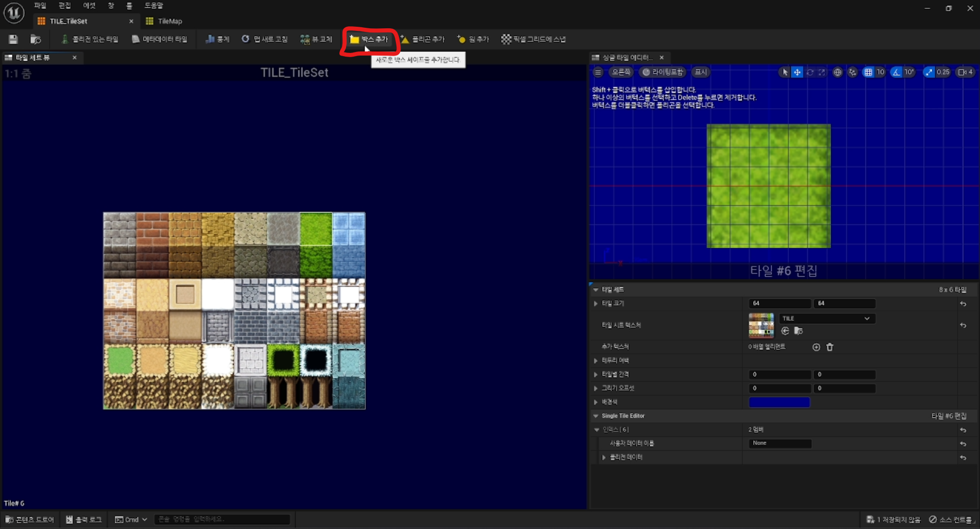This screenshot has width=980, height=529.
Task: Toggle grid snapping icon
Action: coord(868,72)
